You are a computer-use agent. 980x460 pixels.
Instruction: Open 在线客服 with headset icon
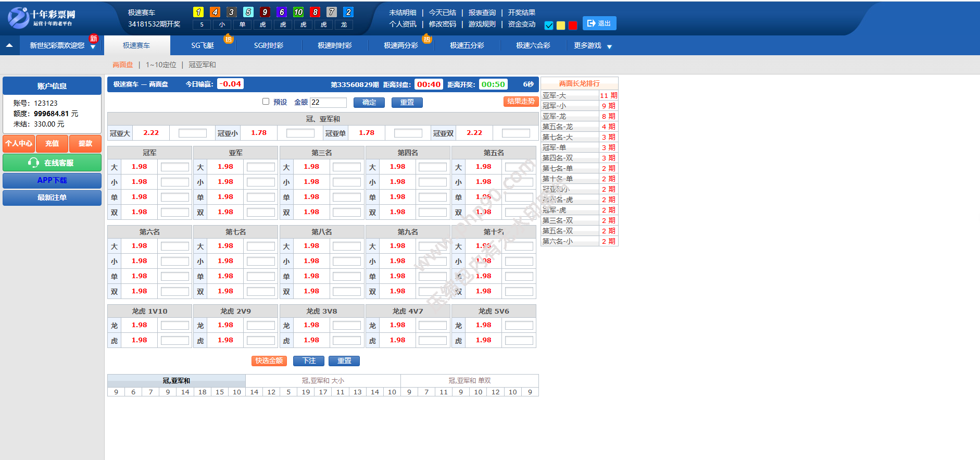pyautogui.click(x=52, y=163)
